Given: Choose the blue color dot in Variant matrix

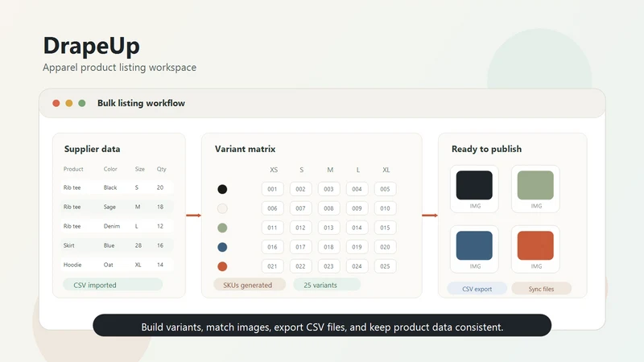Looking at the screenshot, I should click(x=222, y=247).
